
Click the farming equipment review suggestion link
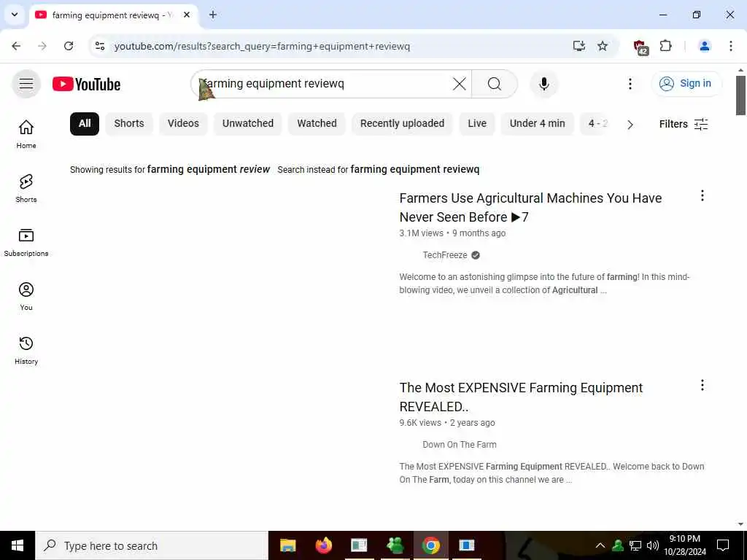[208, 169]
